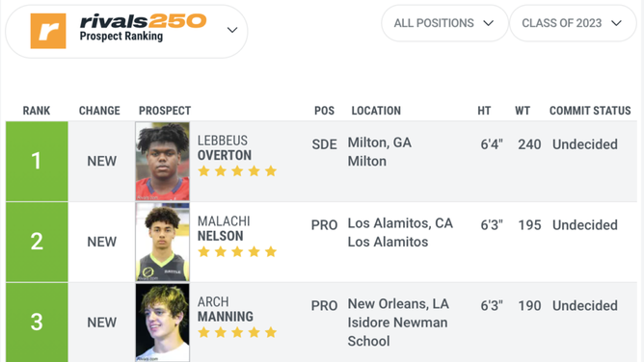The image size is (644, 362).
Task: Click Arch Manning's name link
Action: [226, 309]
